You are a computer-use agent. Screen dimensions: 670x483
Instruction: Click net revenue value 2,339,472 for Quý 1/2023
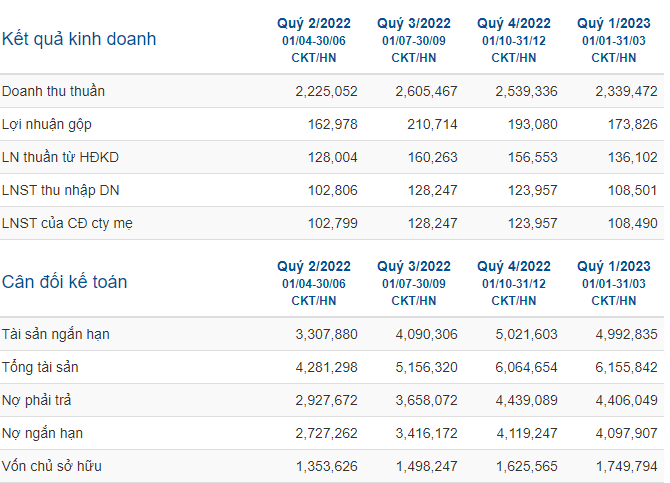click(x=626, y=91)
